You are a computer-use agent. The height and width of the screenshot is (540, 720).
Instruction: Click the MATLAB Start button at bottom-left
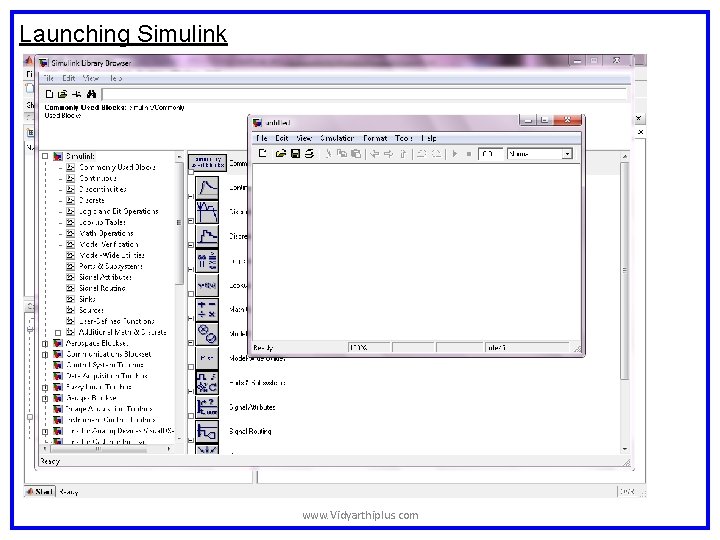40,492
